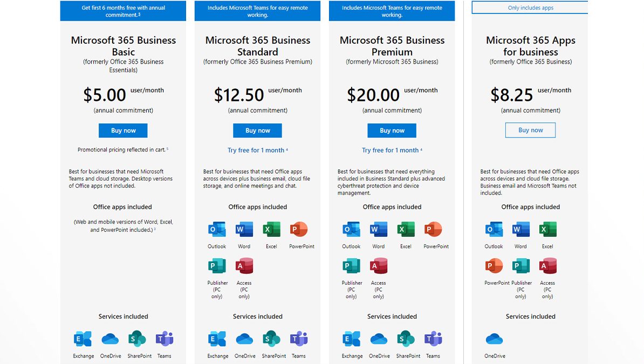The height and width of the screenshot is (364, 644).
Task: Click the Word icon in Business Standard plan
Action: [x=244, y=229]
